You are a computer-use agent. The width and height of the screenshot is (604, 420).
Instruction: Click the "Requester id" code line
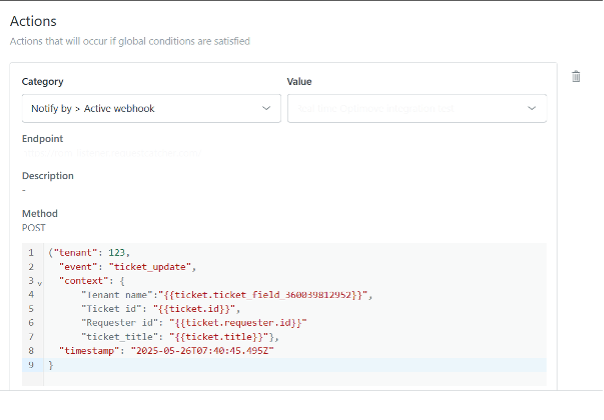click(x=194, y=323)
